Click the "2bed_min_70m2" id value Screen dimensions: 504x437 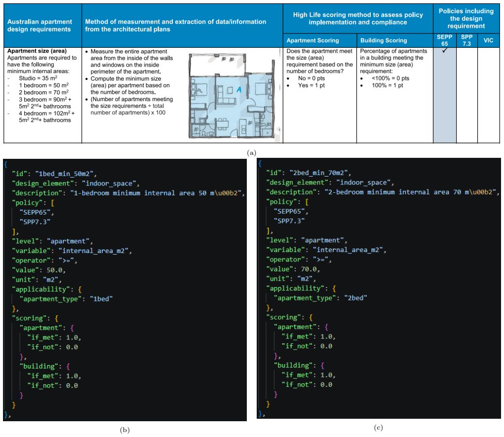[x=318, y=173]
